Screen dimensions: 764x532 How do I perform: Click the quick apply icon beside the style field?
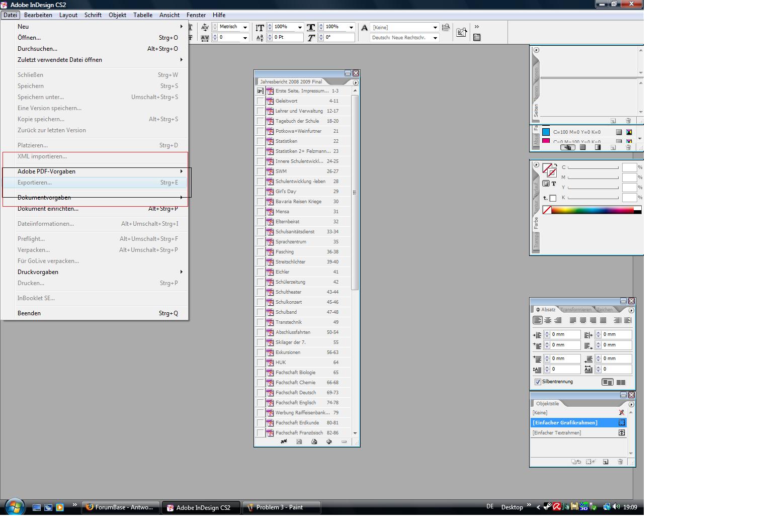[446, 27]
